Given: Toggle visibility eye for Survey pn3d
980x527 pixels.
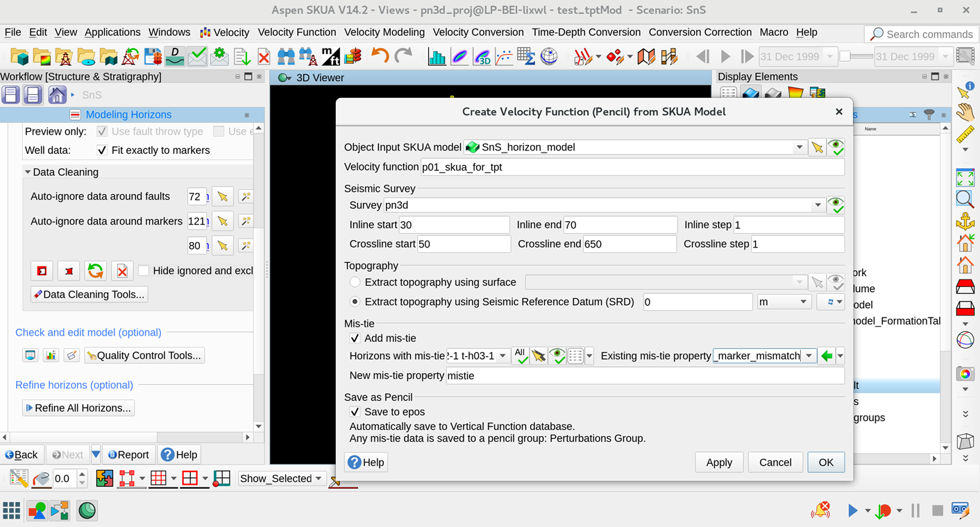Looking at the screenshot, I should coord(836,205).
